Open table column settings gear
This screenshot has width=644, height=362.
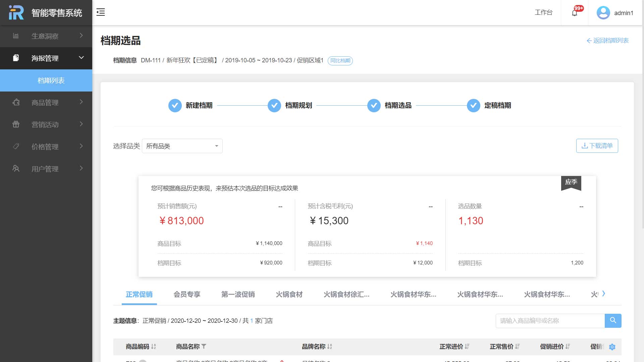point(612,347)
